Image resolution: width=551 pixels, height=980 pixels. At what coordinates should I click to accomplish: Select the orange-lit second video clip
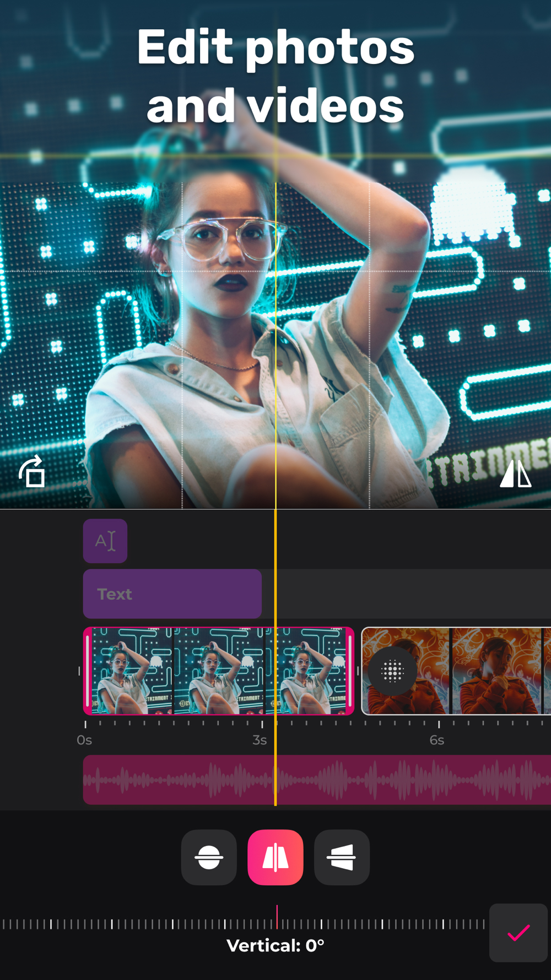click(456, 671)
